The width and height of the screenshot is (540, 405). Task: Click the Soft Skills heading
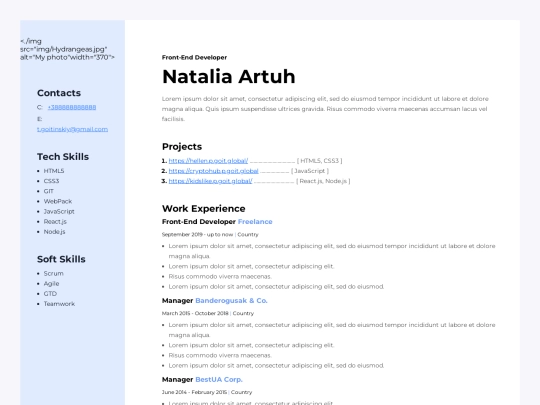pyautogui.click(x=61, y=259)
